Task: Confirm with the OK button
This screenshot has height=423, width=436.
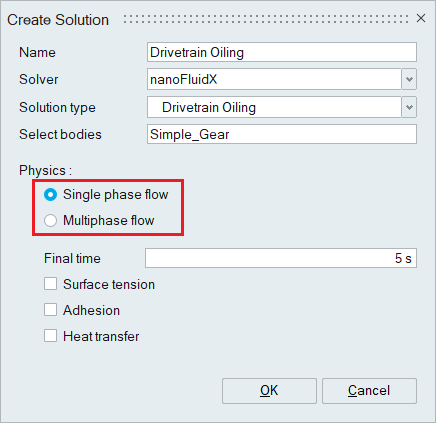Action: pyautogui.click(x=269, y=391)
